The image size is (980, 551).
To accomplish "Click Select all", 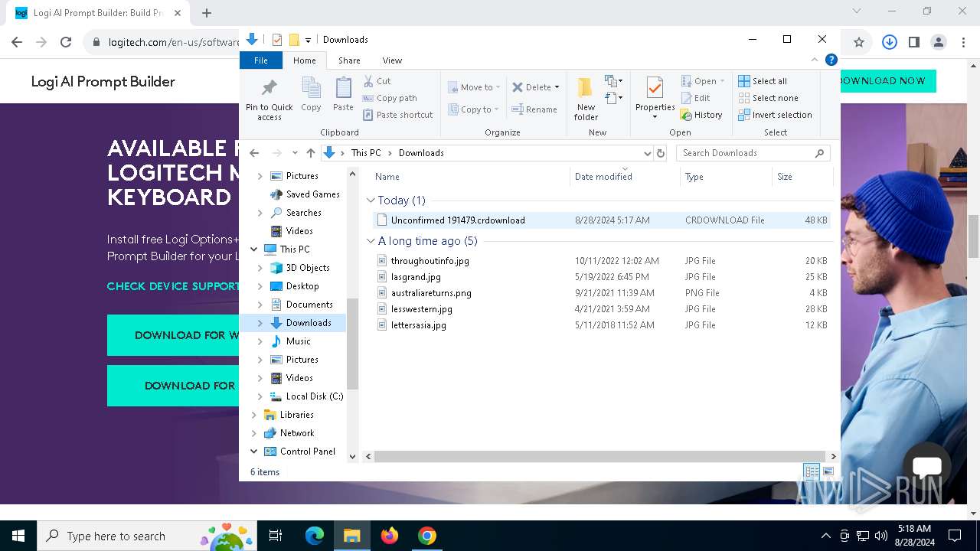I will tap(763, 81).
